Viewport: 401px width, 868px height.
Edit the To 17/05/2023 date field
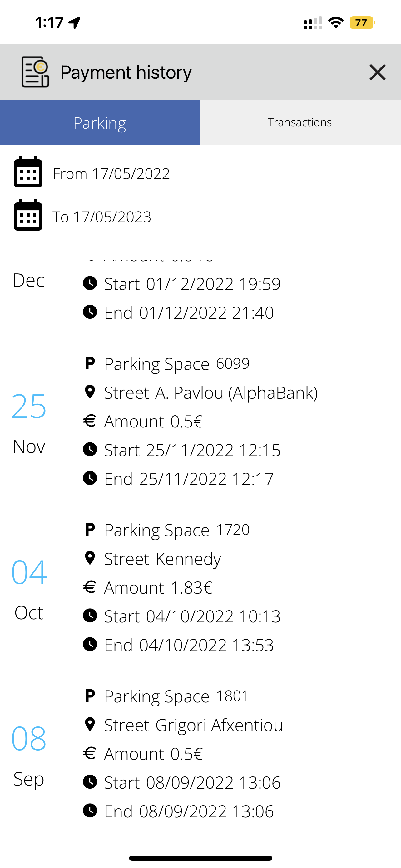[102, 217]
